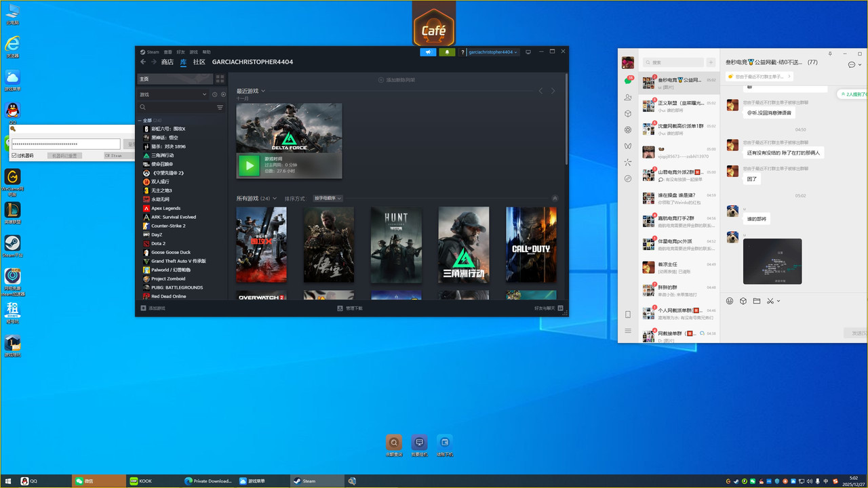Screen dimensions: 868x488
Task: Open the 好友 menu in Steam
Action: click(180, 52)
